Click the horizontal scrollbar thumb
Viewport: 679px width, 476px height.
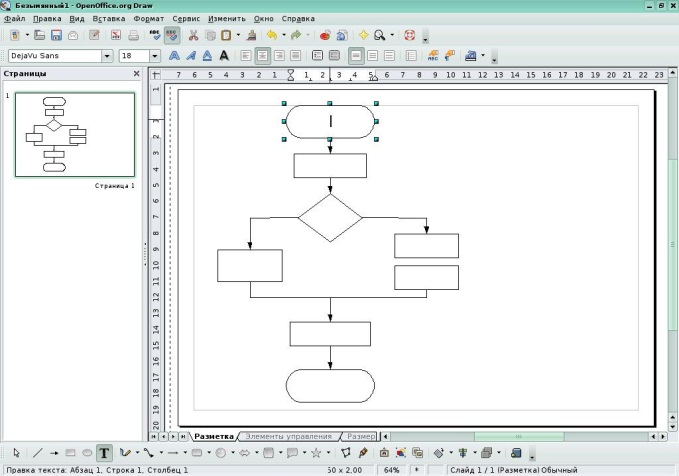click(x=519, y=437)
